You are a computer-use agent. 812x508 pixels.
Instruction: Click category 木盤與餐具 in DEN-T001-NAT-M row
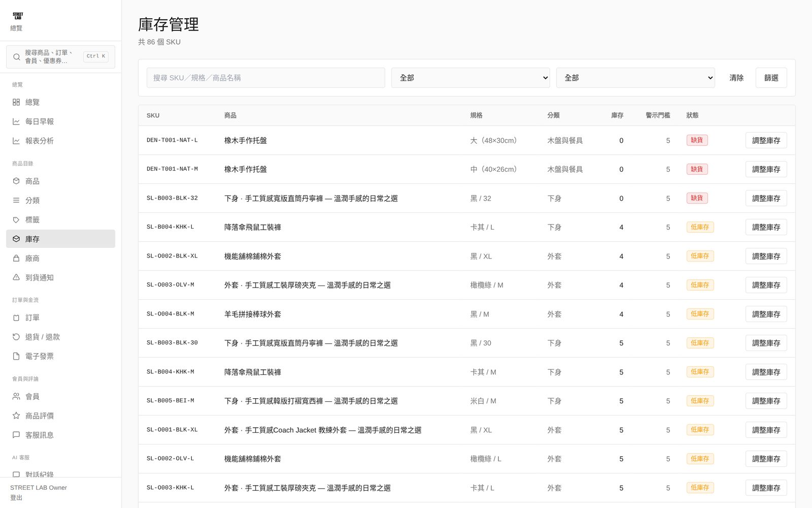pyautogui.click(x=565, y=169)
